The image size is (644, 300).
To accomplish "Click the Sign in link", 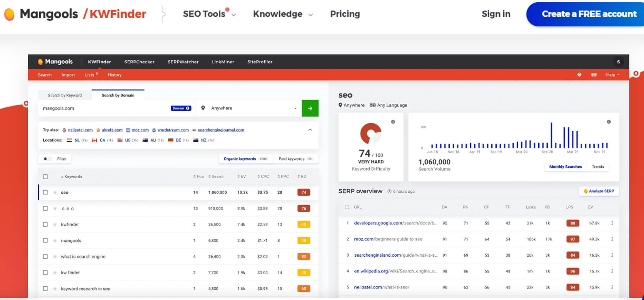I will [x=496, y=14].
